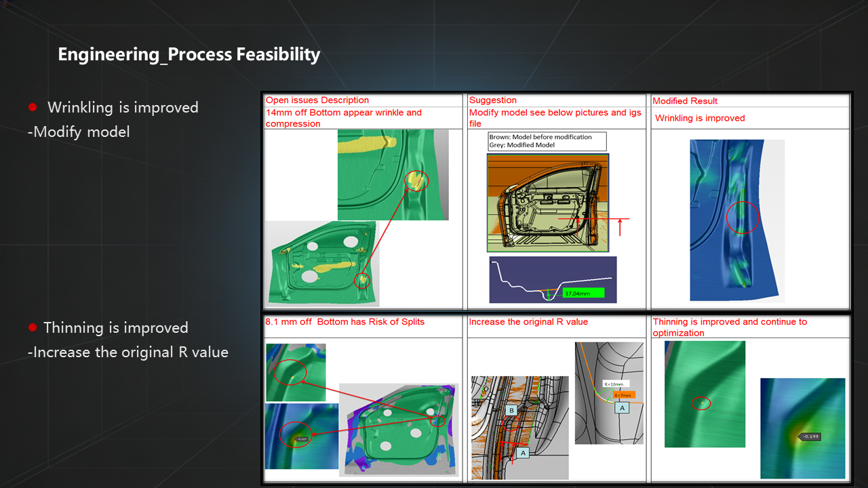Select the red bullet beside "Wrinkling is improved"

[31, 106]
